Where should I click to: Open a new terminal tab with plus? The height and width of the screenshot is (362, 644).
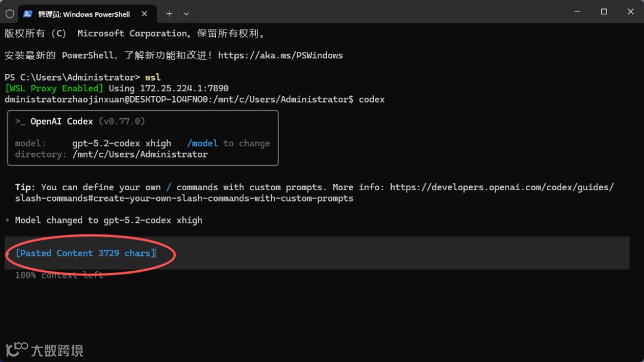169,14
